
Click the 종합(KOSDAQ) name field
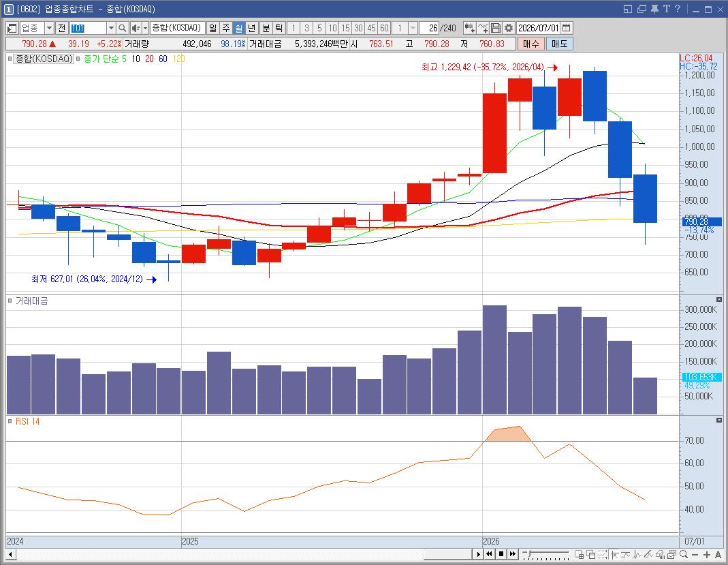(x=177, y=29)
